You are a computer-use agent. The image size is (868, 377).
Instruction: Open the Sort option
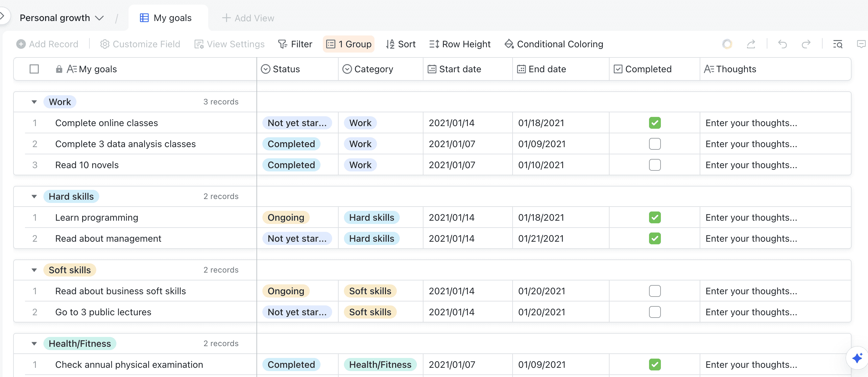pos(401,44)
